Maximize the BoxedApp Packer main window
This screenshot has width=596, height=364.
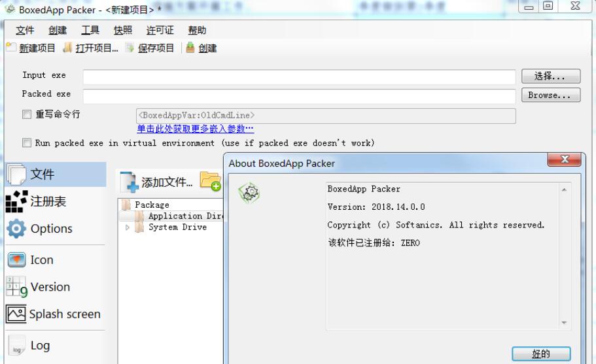(548, 6)
